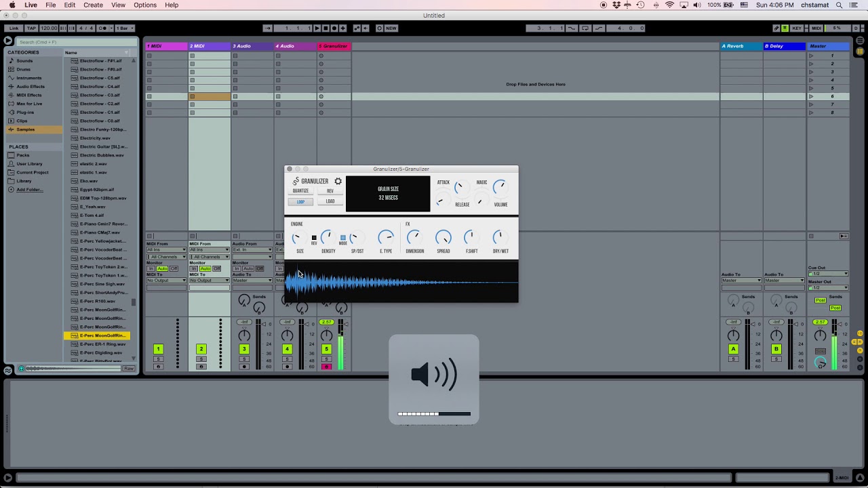This screenshot has height=488, width=868.
Task: Click the TAP tempo button
Action: (x=31, y=28)
